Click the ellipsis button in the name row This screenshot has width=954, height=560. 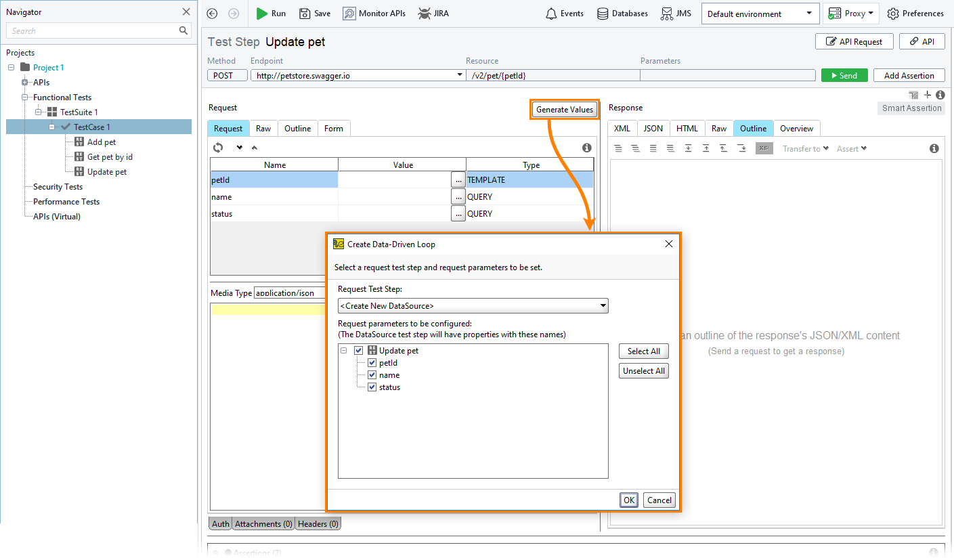tap(458, 197)
